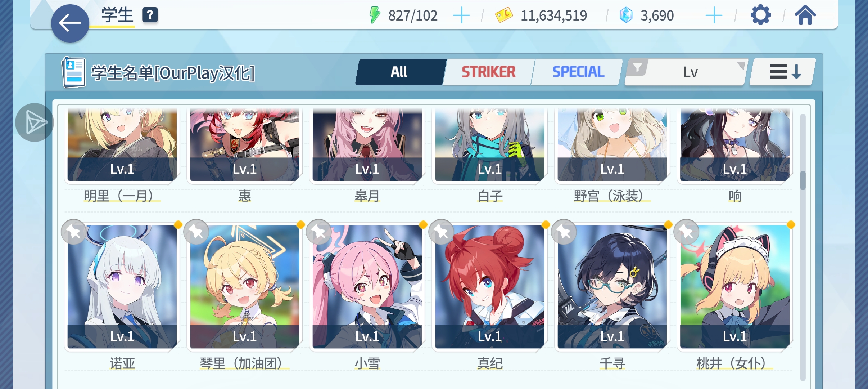Return to lobby via the home icon

(x=805, y=15)
